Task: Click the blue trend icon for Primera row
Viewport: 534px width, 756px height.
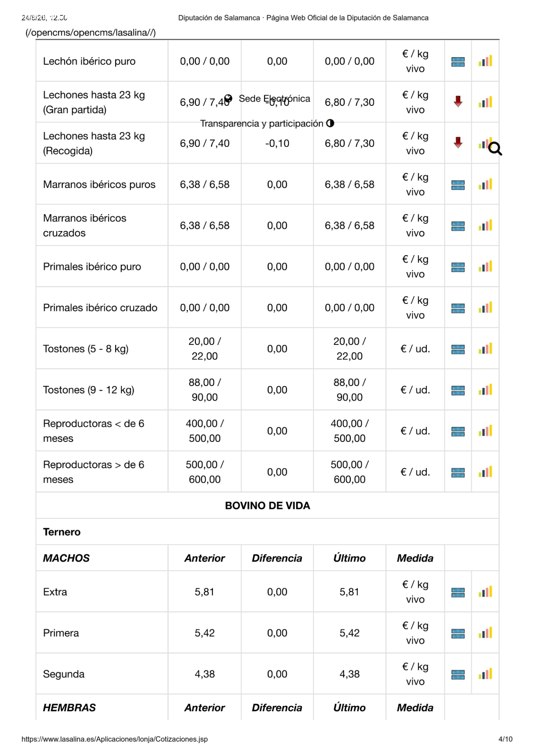Action: click(x=458, y=633)
